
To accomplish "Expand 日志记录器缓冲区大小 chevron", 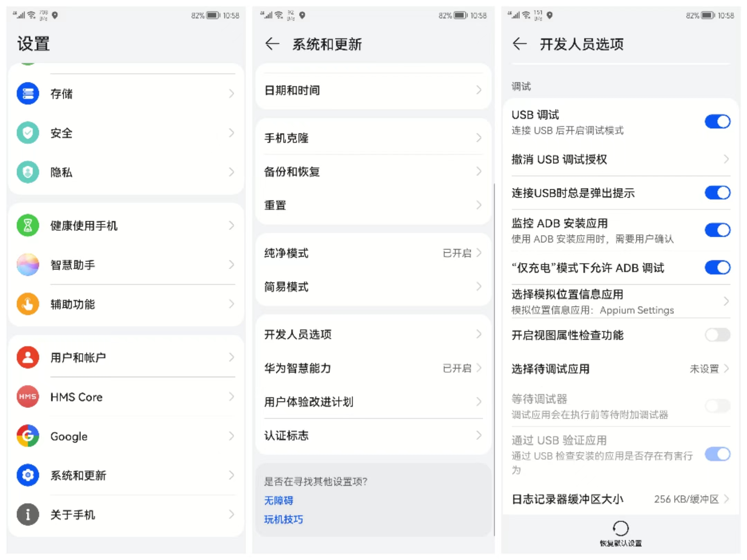I will click(x=726, y=499).
